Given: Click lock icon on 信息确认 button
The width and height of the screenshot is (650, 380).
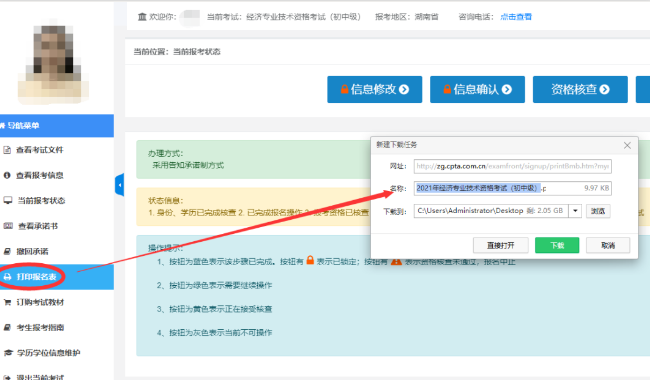Looking at the screenshot, I should point(447,89).
